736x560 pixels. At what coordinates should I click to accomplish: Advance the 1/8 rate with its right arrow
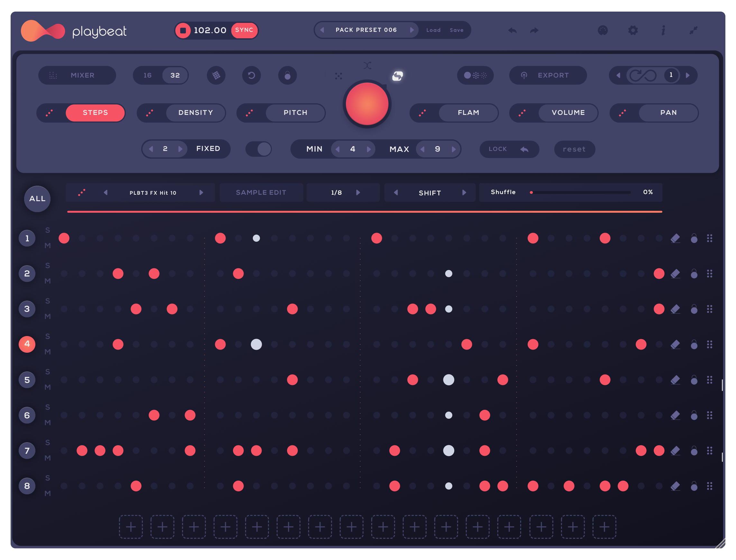(x=358, y=192)
